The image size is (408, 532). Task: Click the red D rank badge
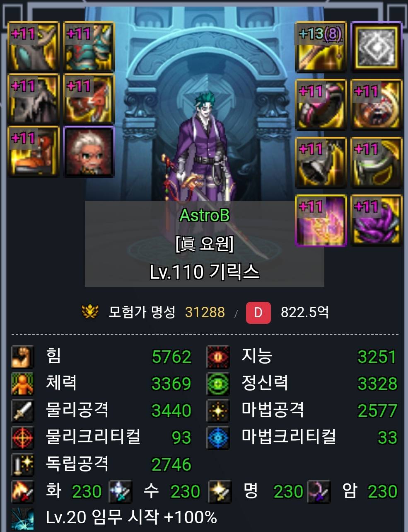pyautogui.click(x=258, y=312)
